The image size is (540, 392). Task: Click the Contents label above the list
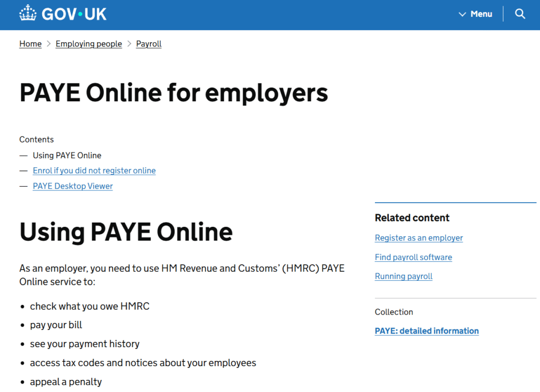[36, 139]
